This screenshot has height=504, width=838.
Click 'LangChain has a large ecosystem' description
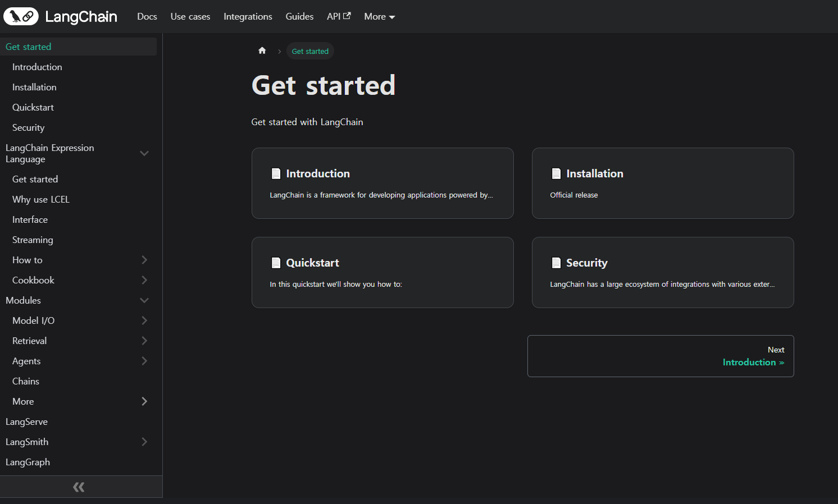[x=662, y=284]
